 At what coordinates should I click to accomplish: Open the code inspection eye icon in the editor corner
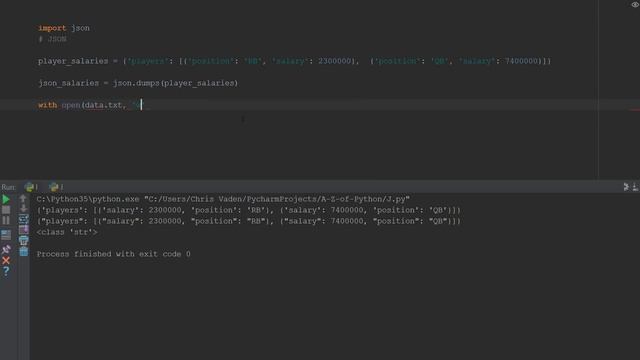coord(635,5)
